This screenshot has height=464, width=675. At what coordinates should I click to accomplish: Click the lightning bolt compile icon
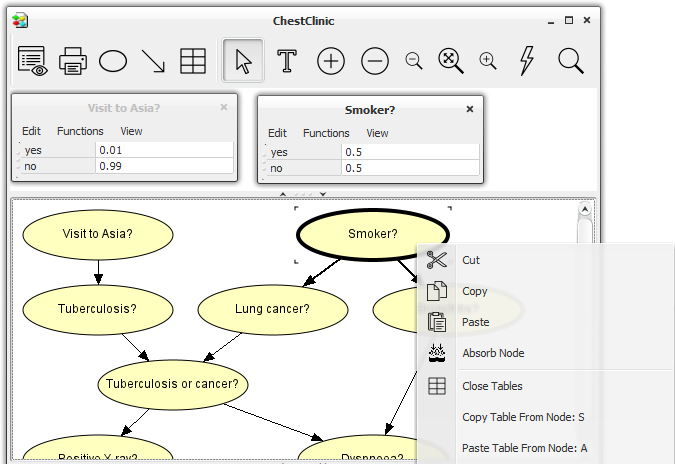pos(527,61)
